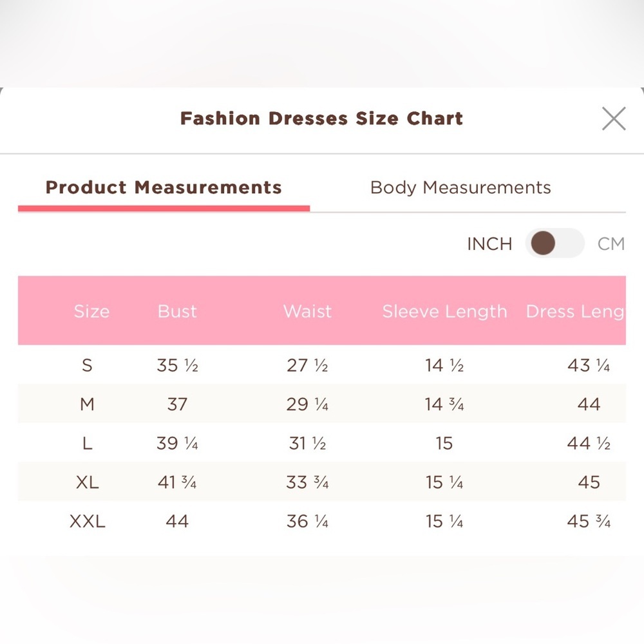Image resolution: width=644 pixels, height=644 pixels.
Task: Click the 33 ¾ waist value for XL
Action: pyautogui.click(x=307, y=482)
